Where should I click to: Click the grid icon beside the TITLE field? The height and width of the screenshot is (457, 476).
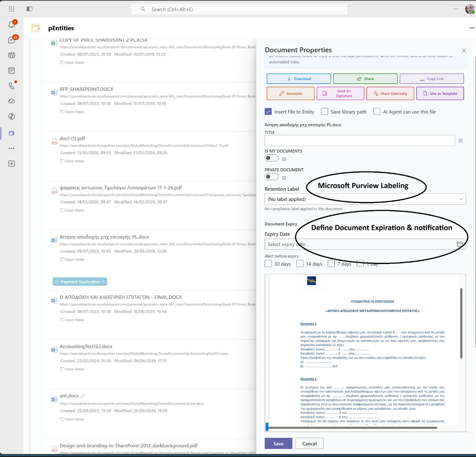461,141
